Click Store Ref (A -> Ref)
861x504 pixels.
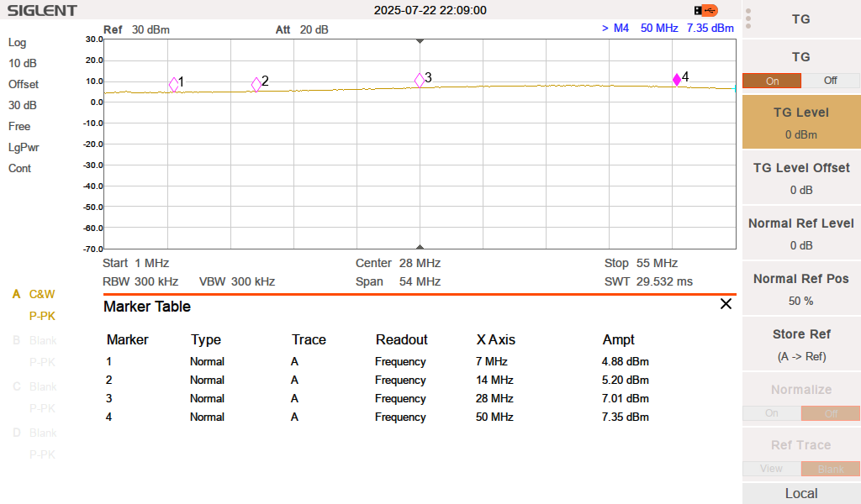[x=800, y=344]
